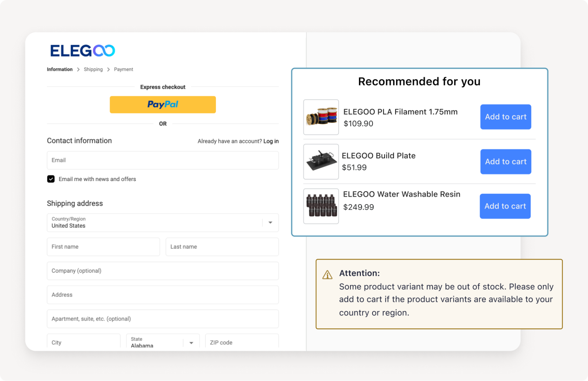Click the PLA Filament product thumbnail
588x381 pixels.
(x=321, y=117)
